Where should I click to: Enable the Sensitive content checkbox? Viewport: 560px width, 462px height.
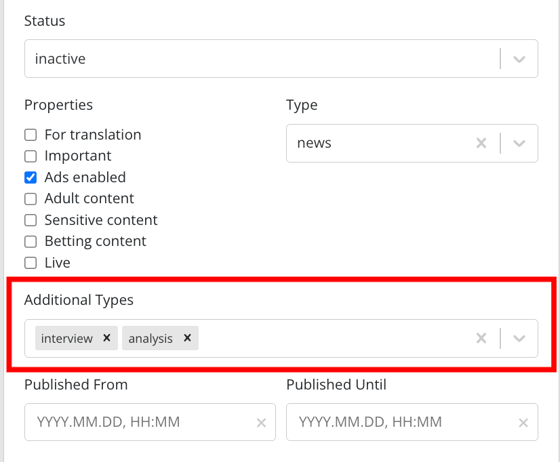click(30, 220)
